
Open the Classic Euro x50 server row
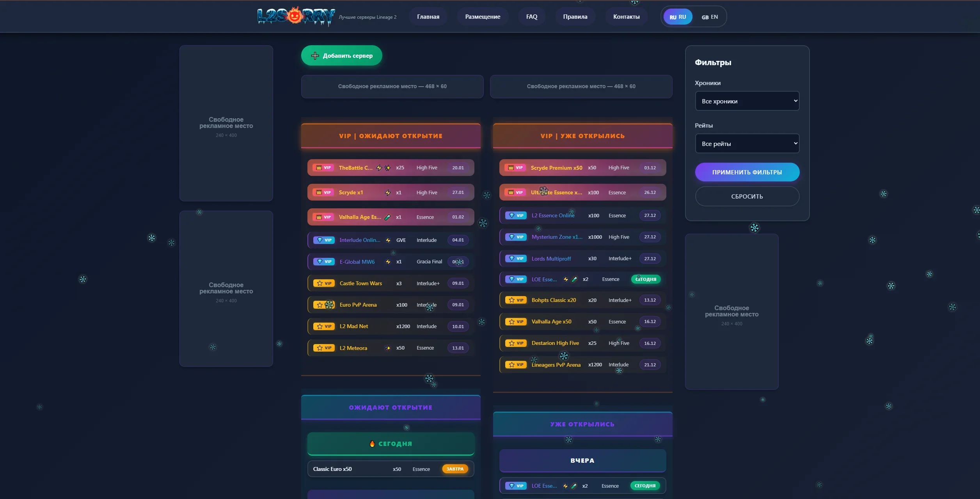click(x=391, y=469)
